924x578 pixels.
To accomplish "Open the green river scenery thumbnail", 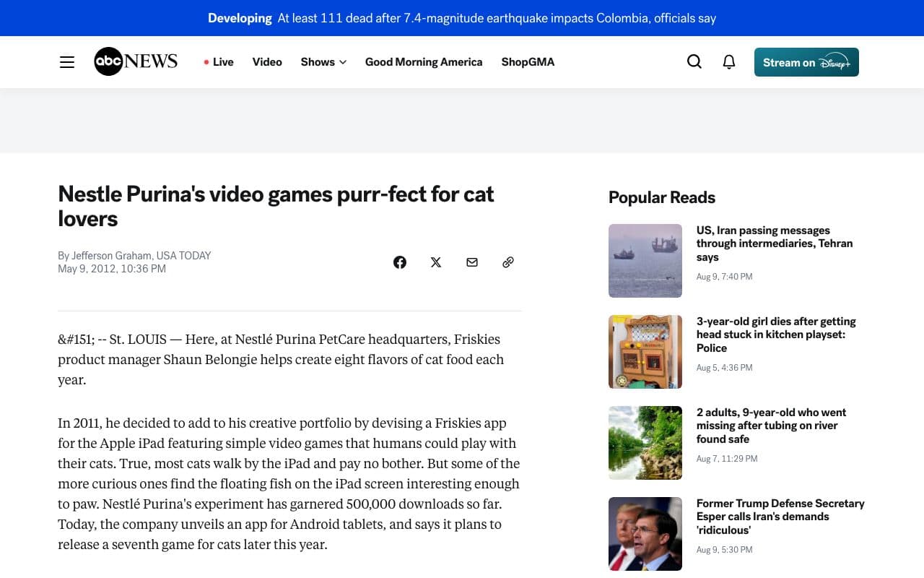I will click(645, 443).
